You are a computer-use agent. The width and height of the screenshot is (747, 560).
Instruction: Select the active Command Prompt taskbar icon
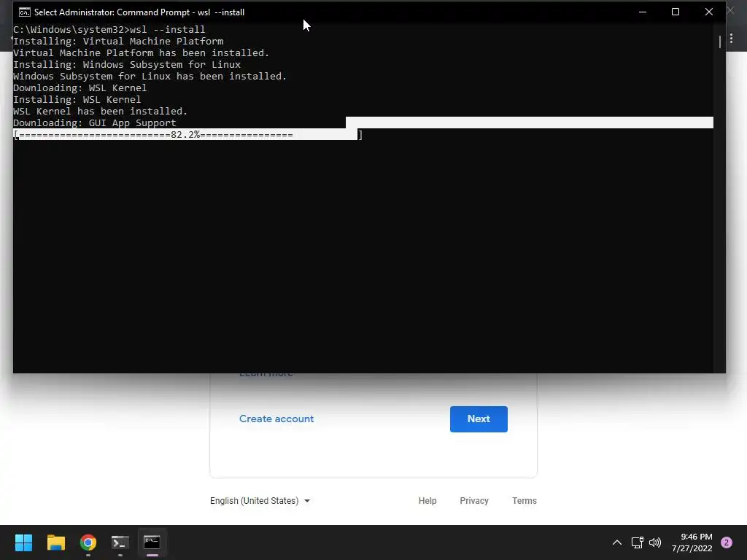click(x=152, y=542)
